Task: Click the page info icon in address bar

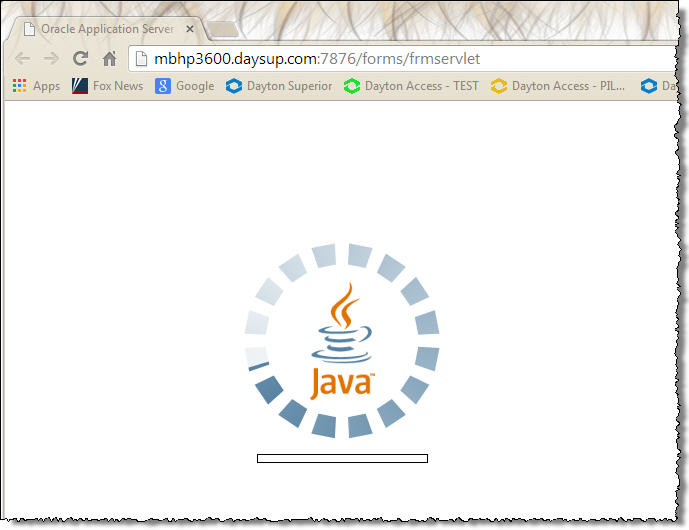Action: pyautogui.click(x=142, y=59)
